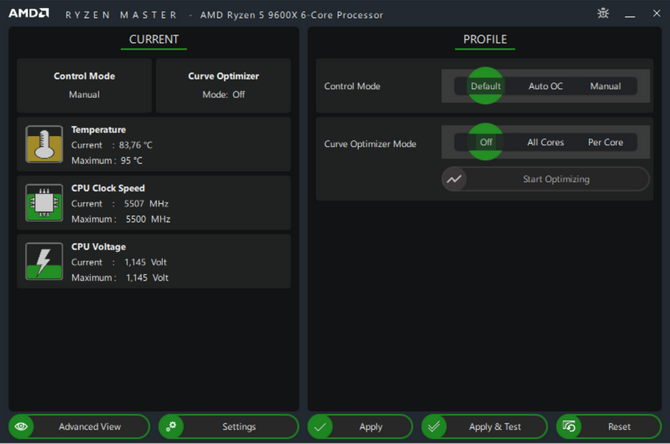Click Apply & Test button

(485, 426)
